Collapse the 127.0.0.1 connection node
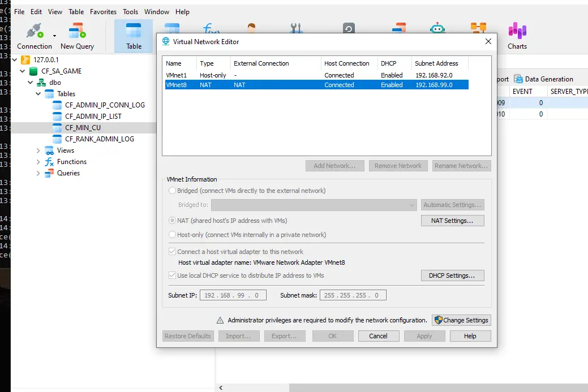This screenshot has height=392, width=588. point(15,59)
